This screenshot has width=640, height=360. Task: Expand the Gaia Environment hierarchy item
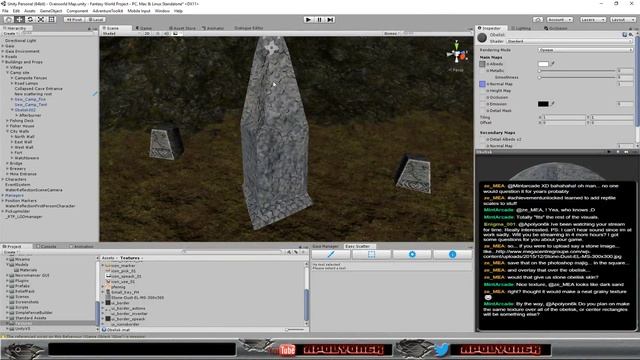pyautogui.click(x=3, y=51)
